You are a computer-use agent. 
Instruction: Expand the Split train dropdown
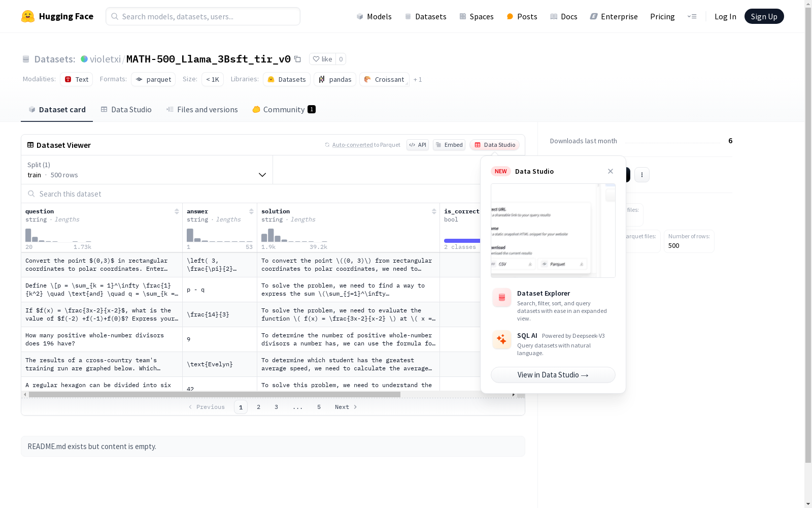pos(147,170)
